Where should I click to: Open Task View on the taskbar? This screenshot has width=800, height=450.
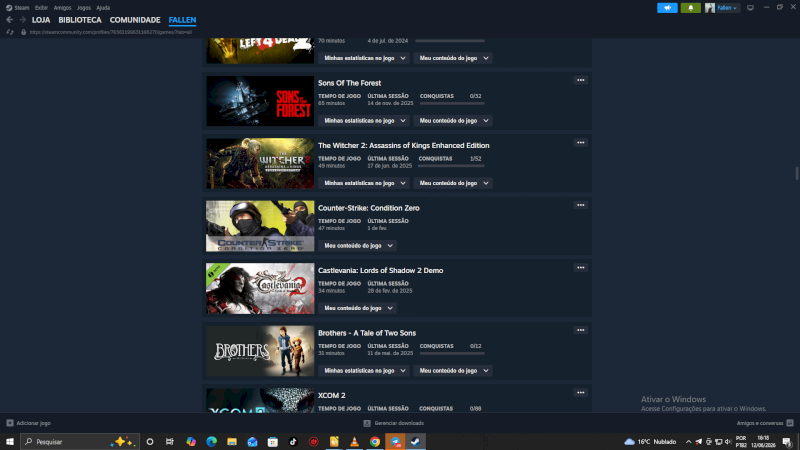click(170, 442)
